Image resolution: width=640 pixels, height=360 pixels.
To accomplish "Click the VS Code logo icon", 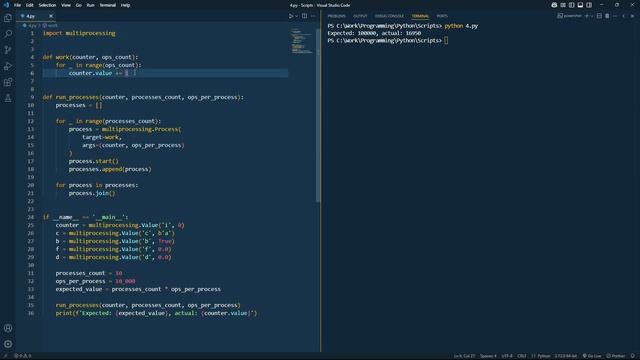I will point(6,5).
